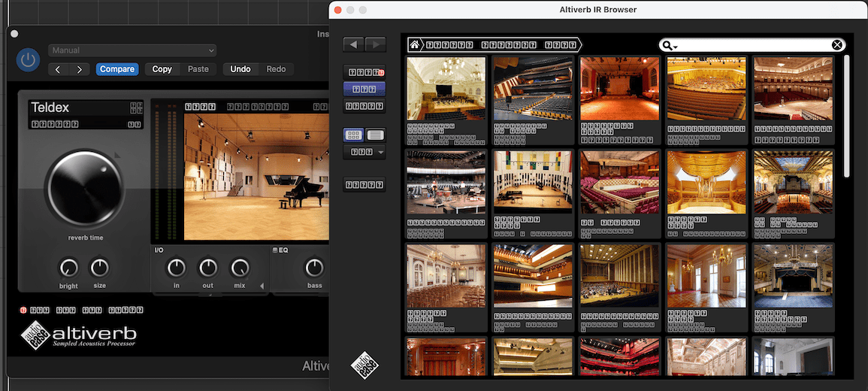The height and width of the screenshot is (391, 868).
Task: Click the Audio Ease logo in IR Browser
Action: 364,366
